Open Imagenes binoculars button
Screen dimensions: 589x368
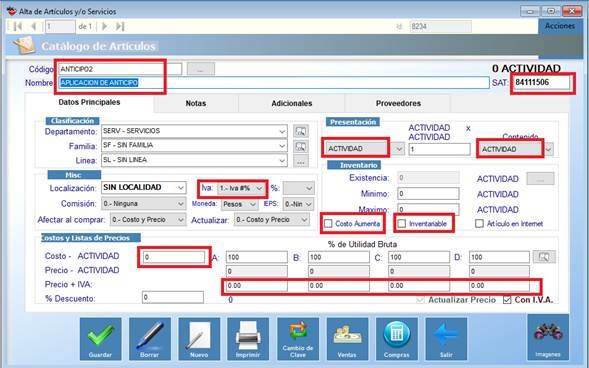click(548, 337)
